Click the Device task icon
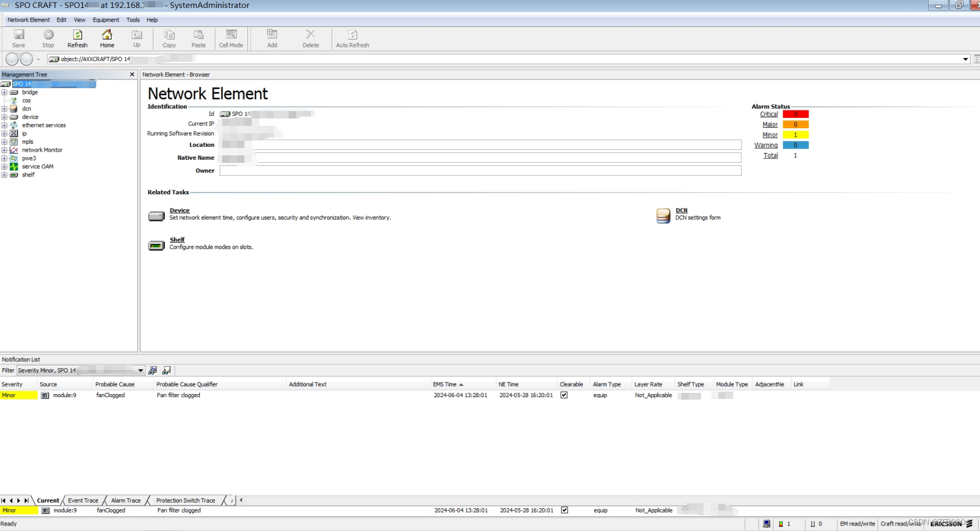 [156, 216]
